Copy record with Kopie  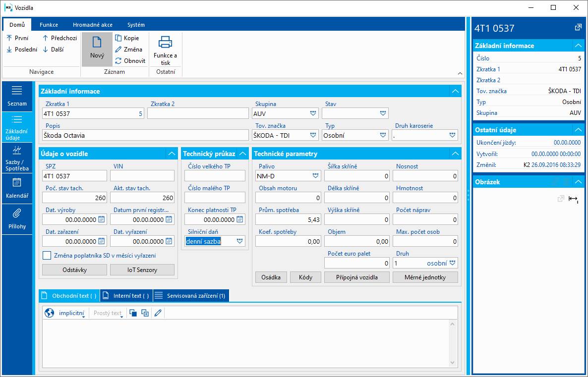[x=127, y=38]
